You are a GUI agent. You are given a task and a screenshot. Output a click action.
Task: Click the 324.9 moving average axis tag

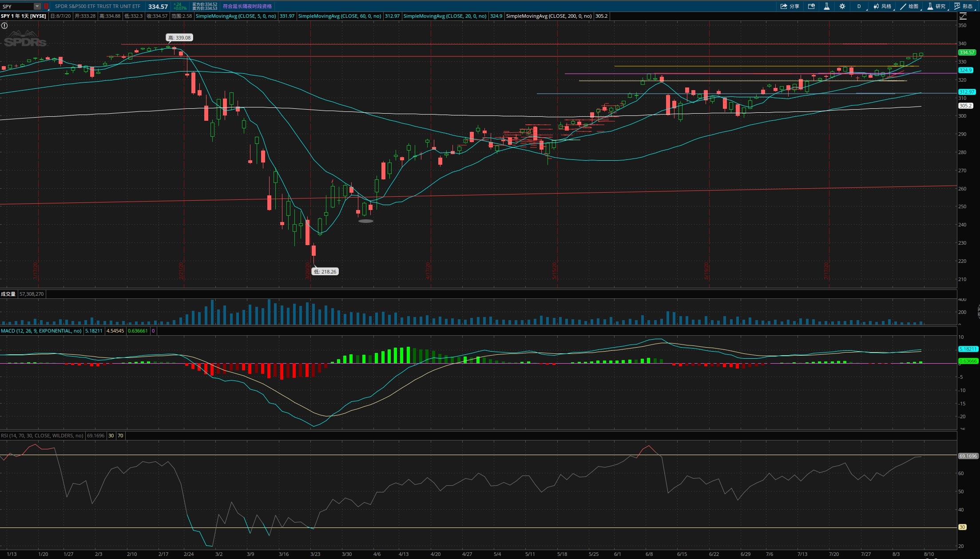[x=966, y=70]
